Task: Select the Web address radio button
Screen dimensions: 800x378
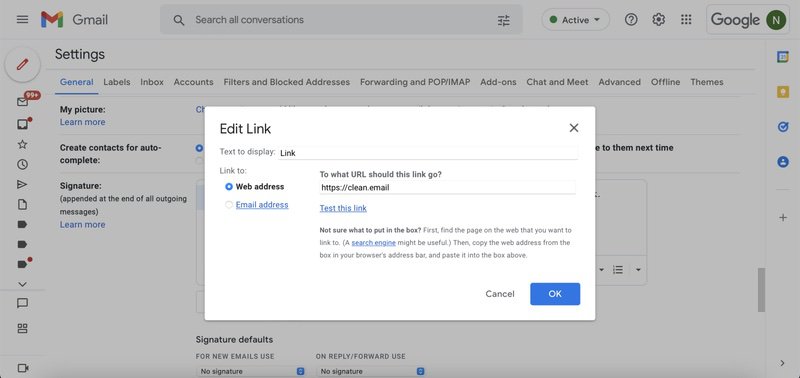Action: (x=229, y=187)
